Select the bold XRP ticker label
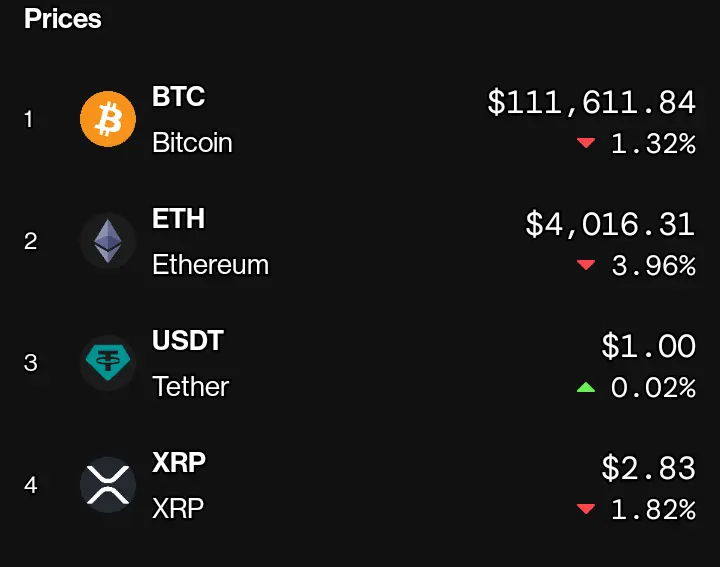720x567 pixels. point(179,462)
